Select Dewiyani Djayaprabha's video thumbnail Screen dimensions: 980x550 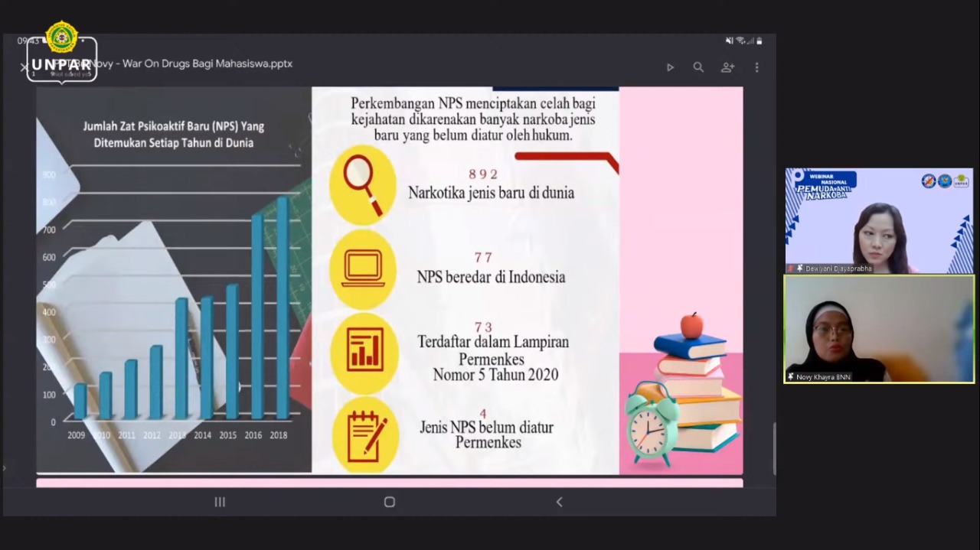tap(878, 220)
